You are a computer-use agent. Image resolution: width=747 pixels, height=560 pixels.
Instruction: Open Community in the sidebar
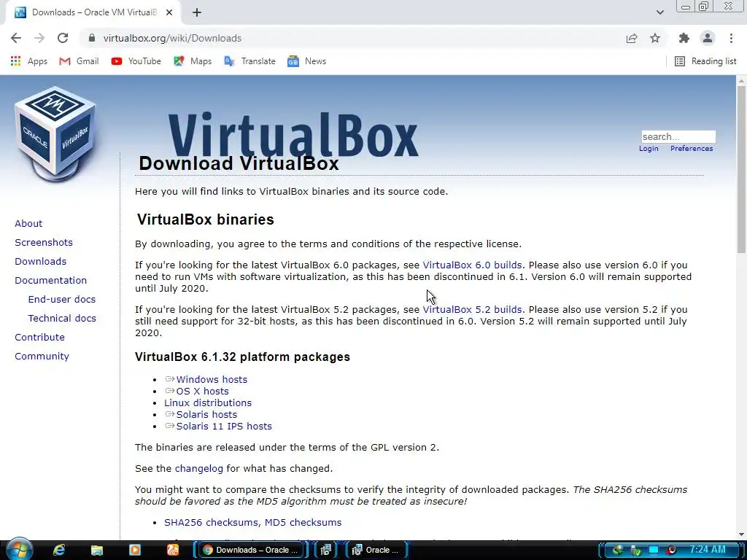click(x=42, y=356)
